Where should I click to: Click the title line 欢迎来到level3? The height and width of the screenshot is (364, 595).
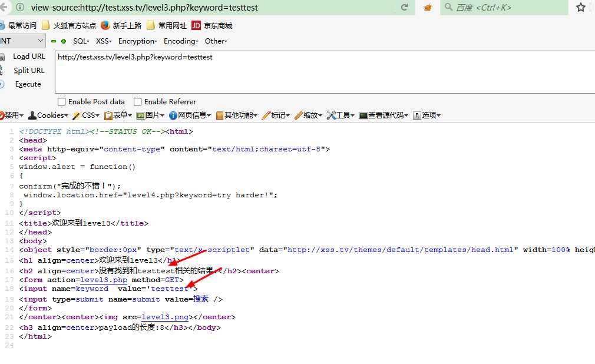(84, 223)
